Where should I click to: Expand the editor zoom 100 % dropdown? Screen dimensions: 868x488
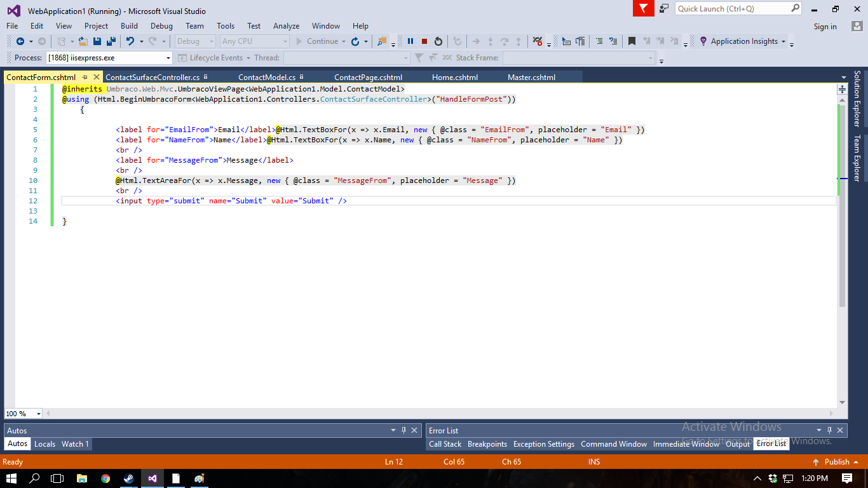39,414
